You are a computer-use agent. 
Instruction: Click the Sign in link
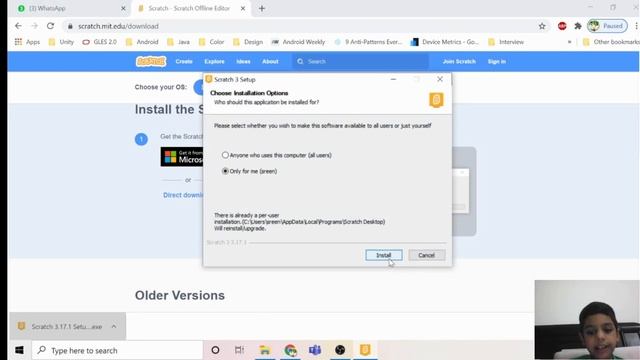(497, 62)
